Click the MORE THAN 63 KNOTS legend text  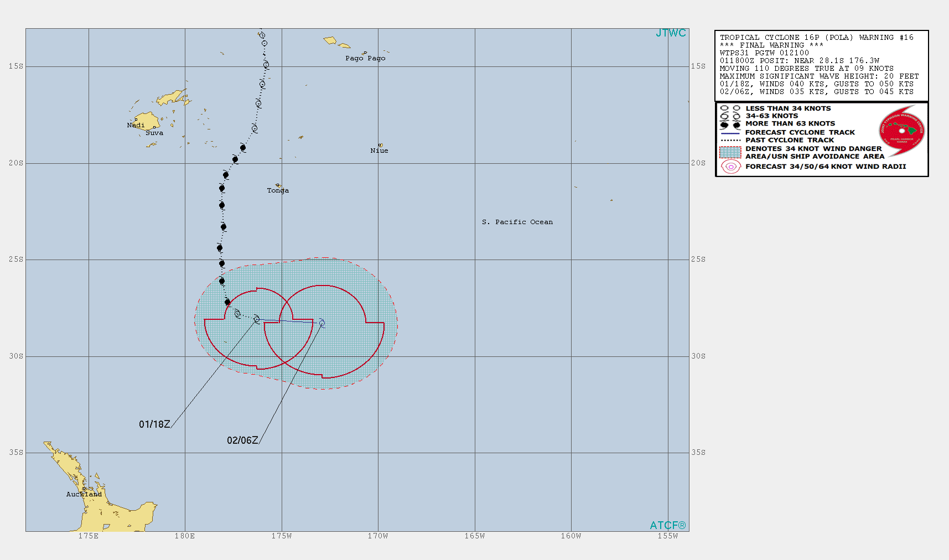(x=790, y=124)
